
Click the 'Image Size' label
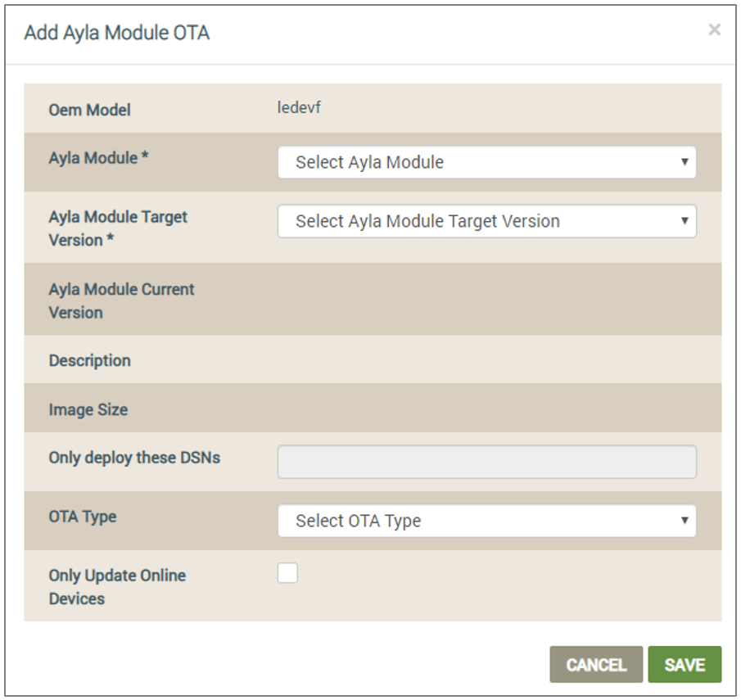88,409
